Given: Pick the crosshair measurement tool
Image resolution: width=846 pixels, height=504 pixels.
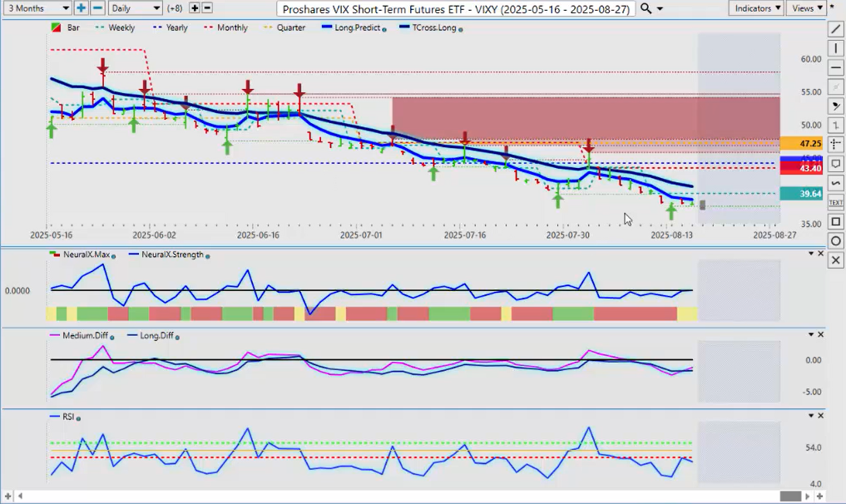Looking at the screenshot, I should 836,144.
